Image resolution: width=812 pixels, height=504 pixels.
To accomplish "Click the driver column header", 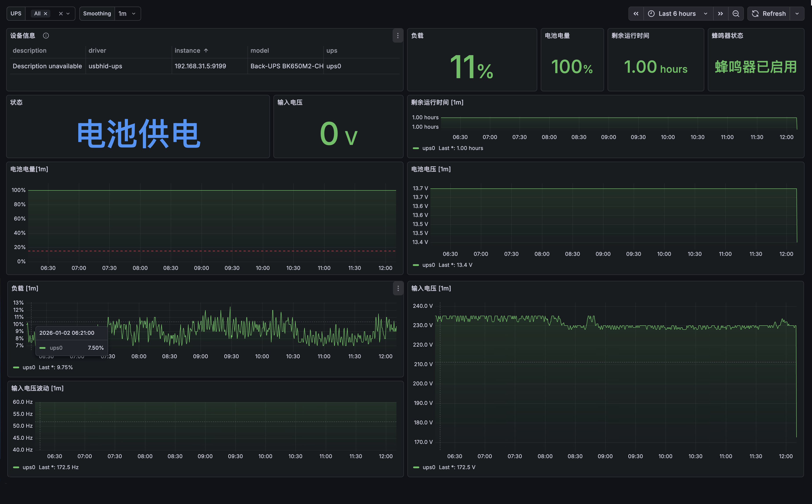I will (97, 51).
